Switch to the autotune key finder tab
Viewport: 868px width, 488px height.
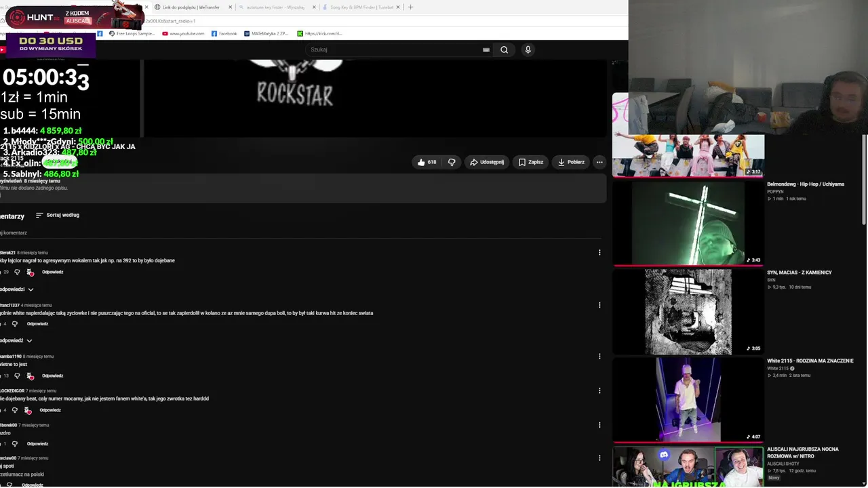pos(277,7)
